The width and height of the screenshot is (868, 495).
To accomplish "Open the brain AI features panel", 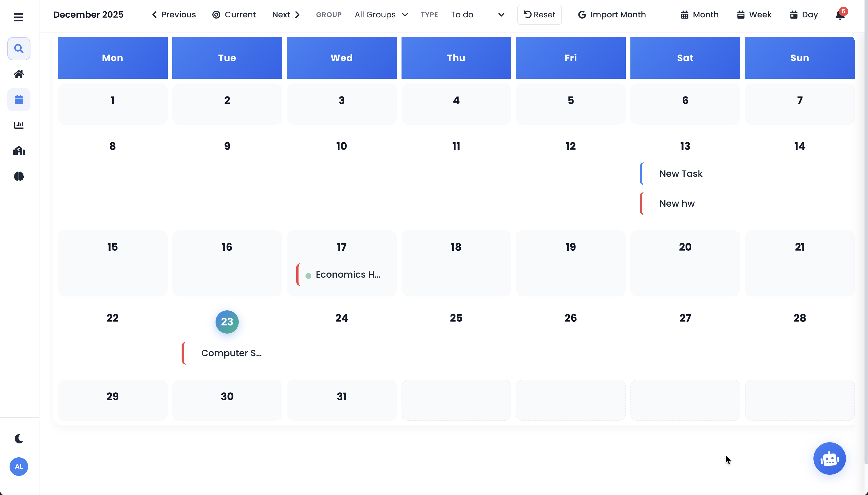I will pos(19,176).
